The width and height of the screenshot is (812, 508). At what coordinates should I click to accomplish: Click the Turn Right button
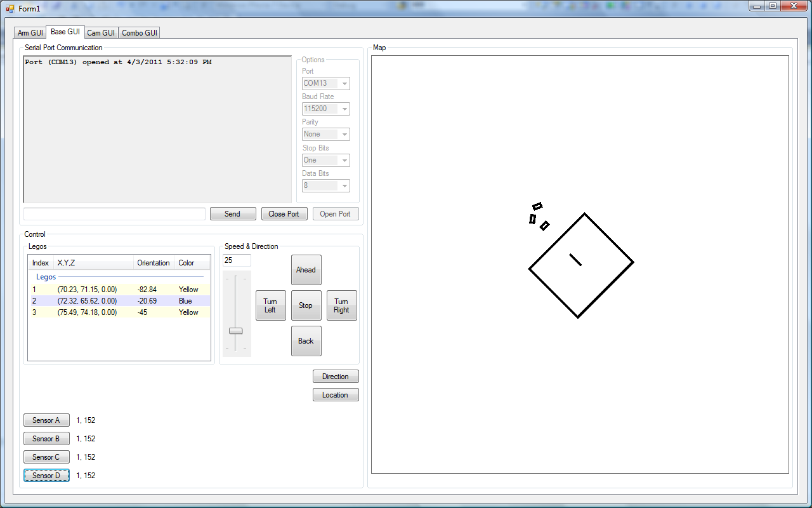[x=341, y=305]
